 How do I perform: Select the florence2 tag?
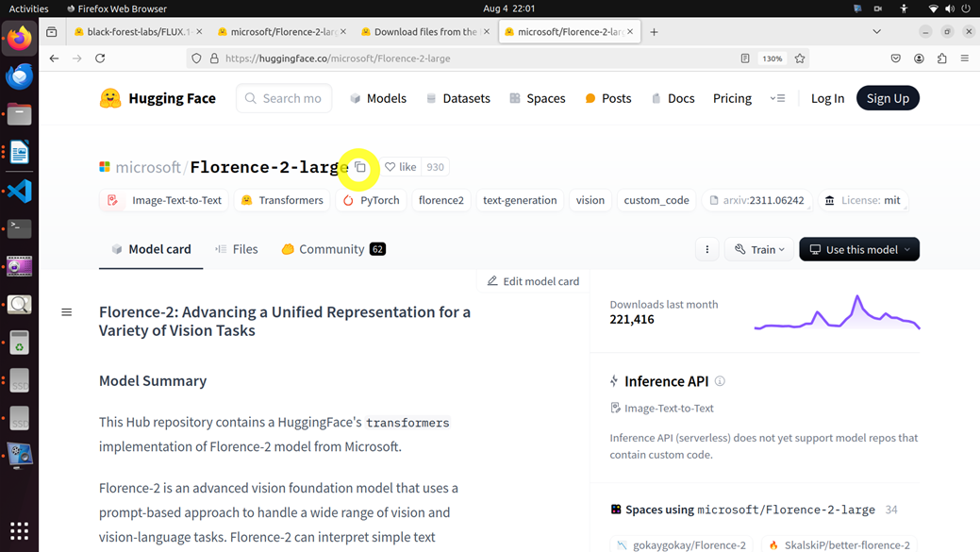click(x=441, y=200)
